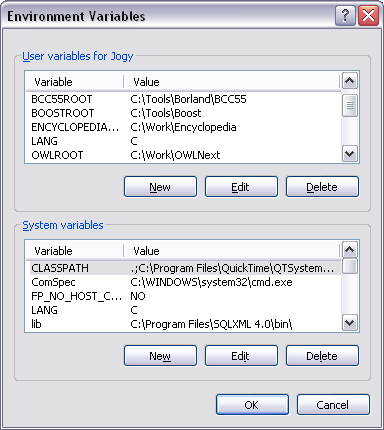The height and width of the screenshot is (430, 384).
Task: Sort user variables by Variable column header
Action: 75,82
